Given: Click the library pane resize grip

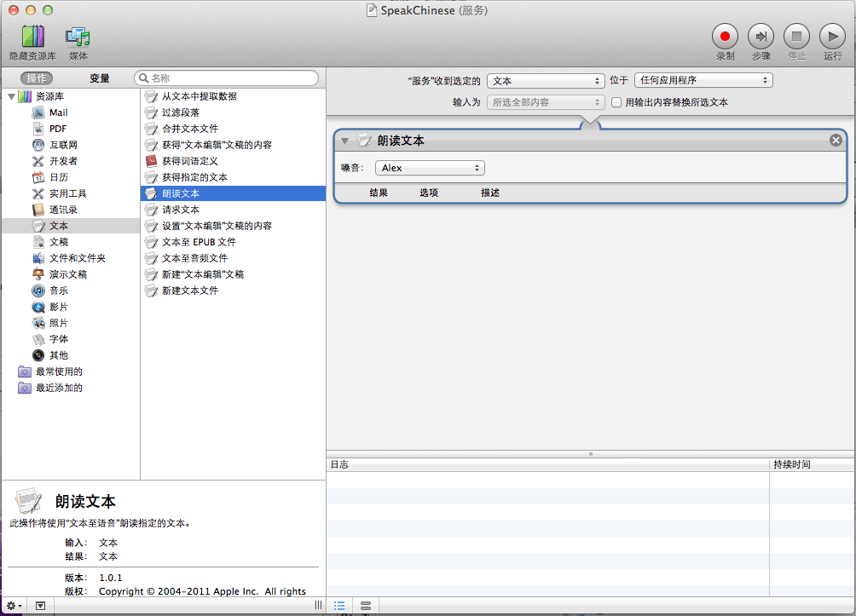Looking at the screenshot, I should pos(318,605).
